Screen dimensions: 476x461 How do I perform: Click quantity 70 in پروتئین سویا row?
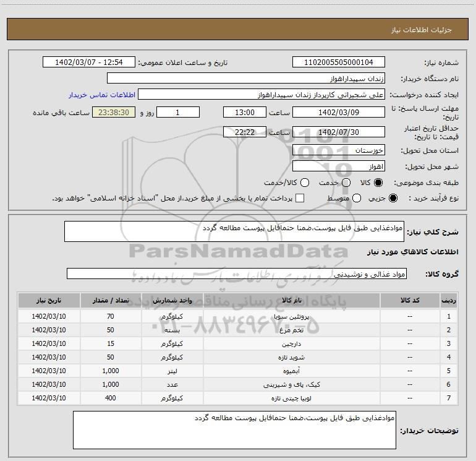coord(111,316)
